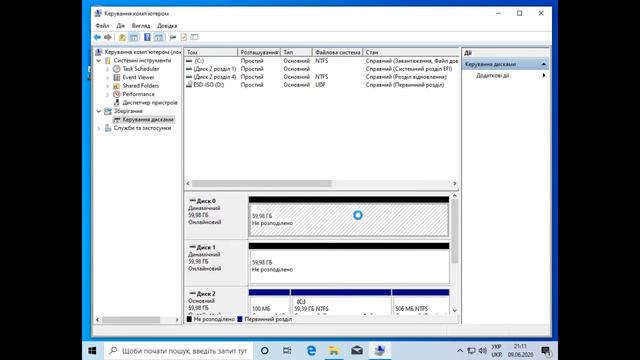Open the Дія menu

(x=120, y=26)
